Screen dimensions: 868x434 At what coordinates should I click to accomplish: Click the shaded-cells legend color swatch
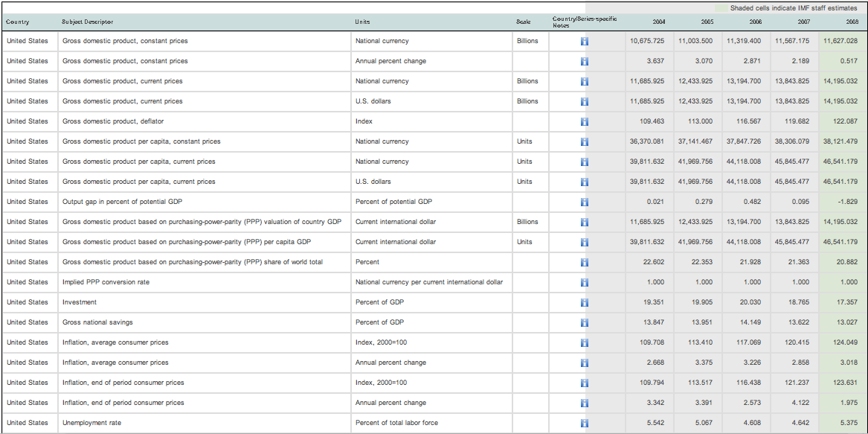tap(721, 7)
